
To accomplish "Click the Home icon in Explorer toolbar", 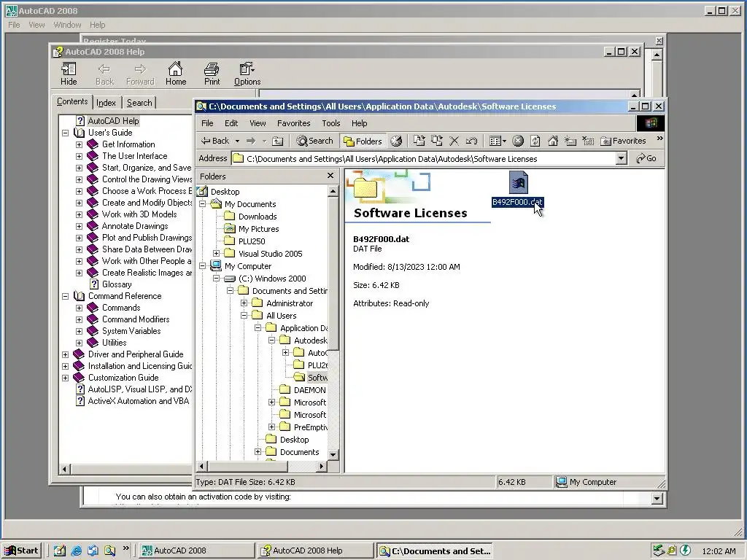I will [x=553, y=141].
